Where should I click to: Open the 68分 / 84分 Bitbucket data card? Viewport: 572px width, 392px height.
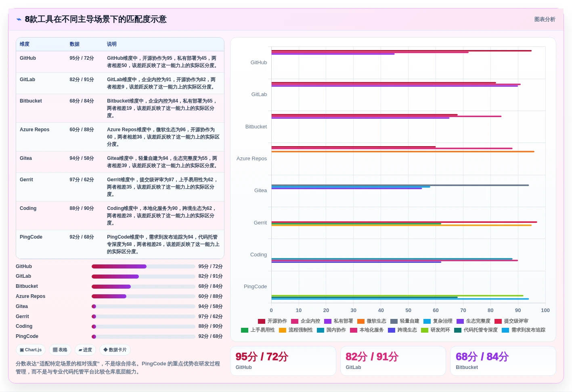point(503,361)
